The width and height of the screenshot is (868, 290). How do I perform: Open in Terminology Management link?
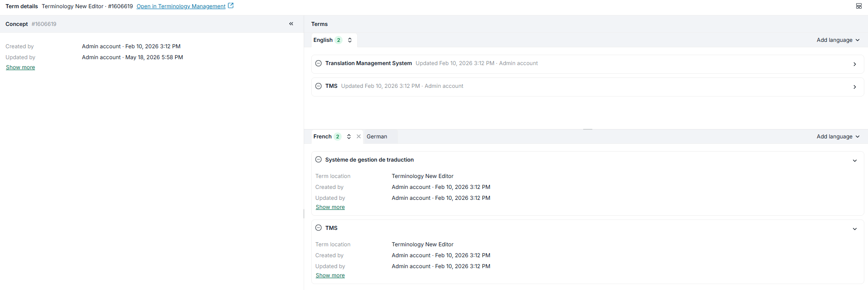click(x=181, y=6)
